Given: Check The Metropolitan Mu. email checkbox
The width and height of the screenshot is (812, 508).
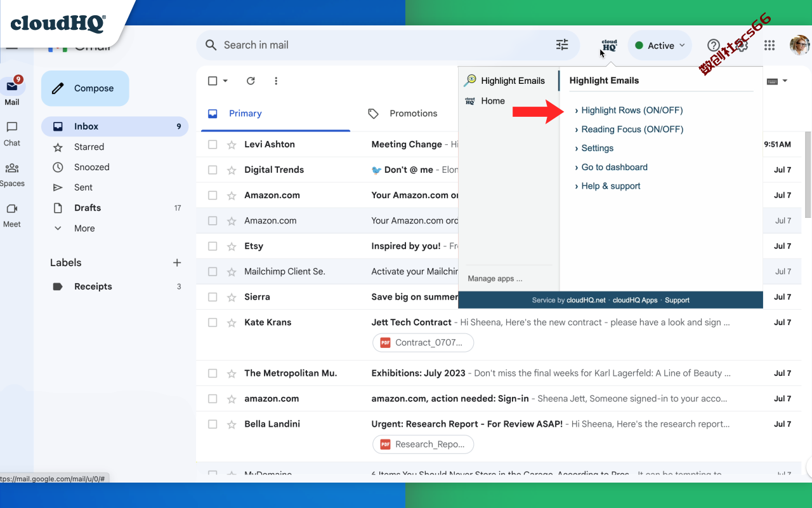Looking at the screenshot, I should pos(213,373).
